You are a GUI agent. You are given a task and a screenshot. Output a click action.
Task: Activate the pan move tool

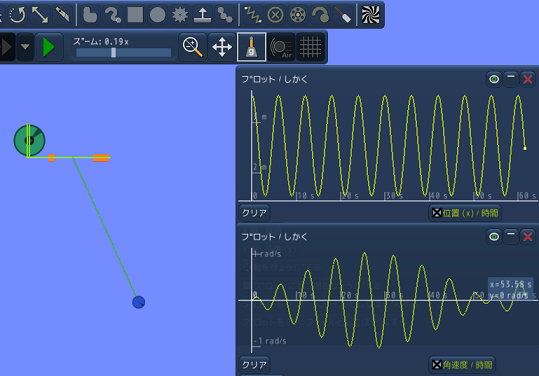222,47
